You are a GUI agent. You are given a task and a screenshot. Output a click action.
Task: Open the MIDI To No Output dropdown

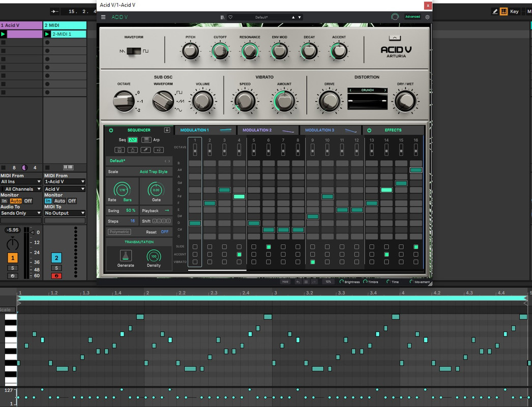65,213
